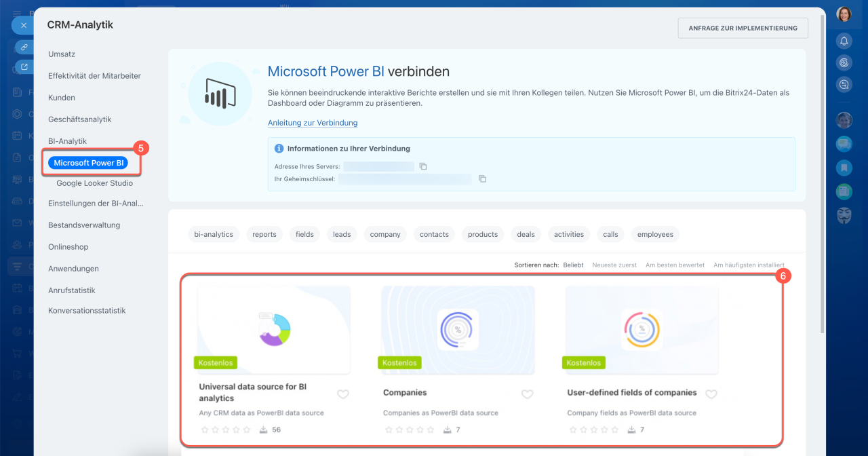Image resolution: width=868 pixels, height=456 pixels.
Task: Favorite the Companies card heart icon
Action: tap(527, 394)
